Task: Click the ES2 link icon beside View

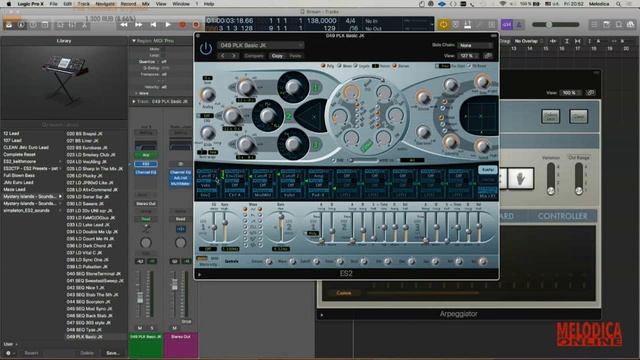Action: tap(488, 56)
